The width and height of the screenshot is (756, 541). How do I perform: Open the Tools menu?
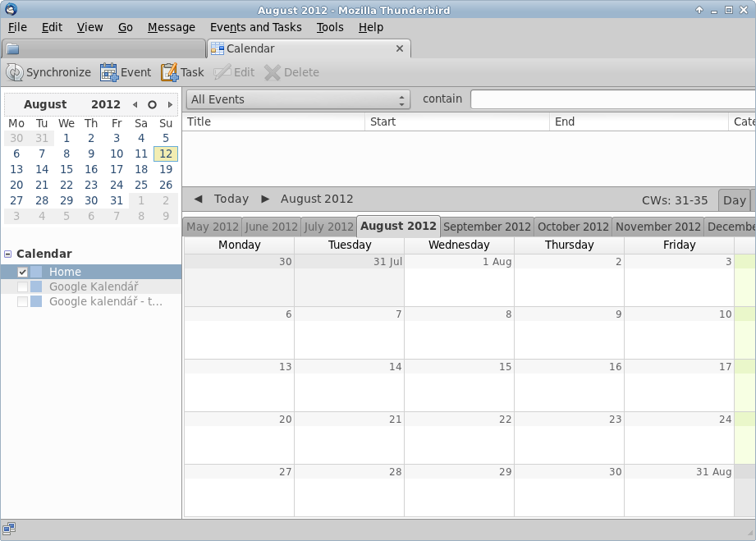tap(330, 27)
